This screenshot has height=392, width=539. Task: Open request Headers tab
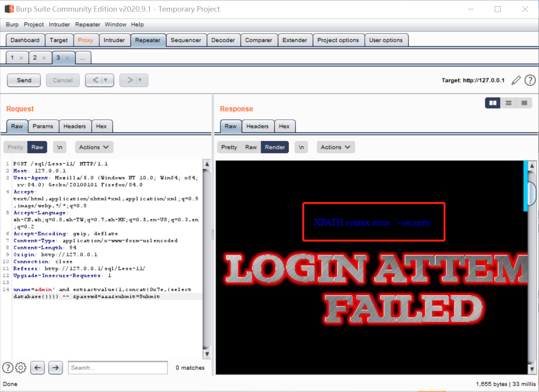75,126
